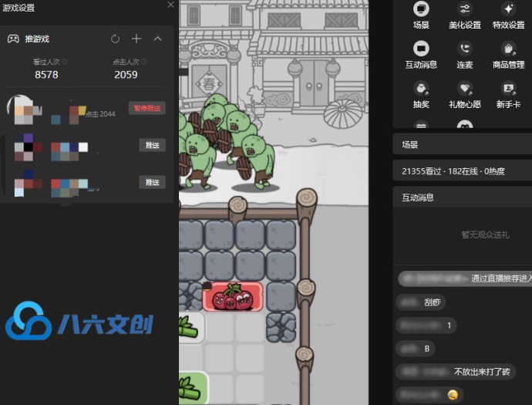Image resolution: width=532 pixels, height=405 pixels.
Task: Click the 点击 2044 text on first game
Action: (100, 114)
